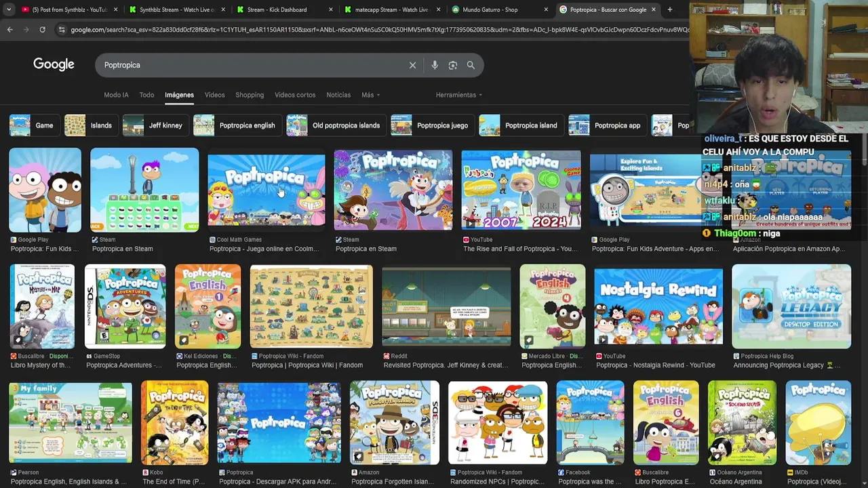Image resolution: width=868 pixels, height=488 pixels.
Task: Close the Mundo Gaturro Shop tab
Action: pyautogui.click(x=546, y=9)
